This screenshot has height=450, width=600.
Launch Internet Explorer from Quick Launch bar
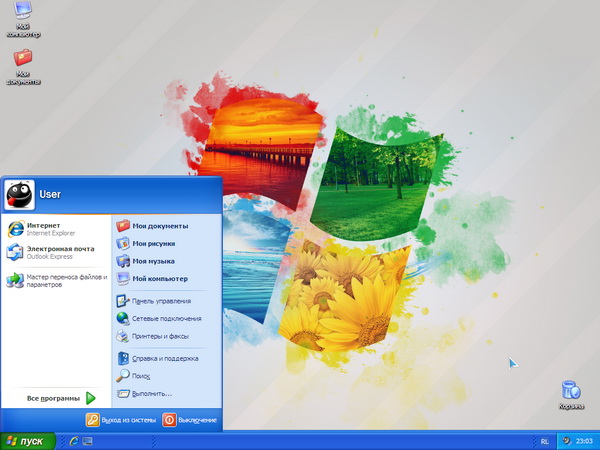click(73, 441)
